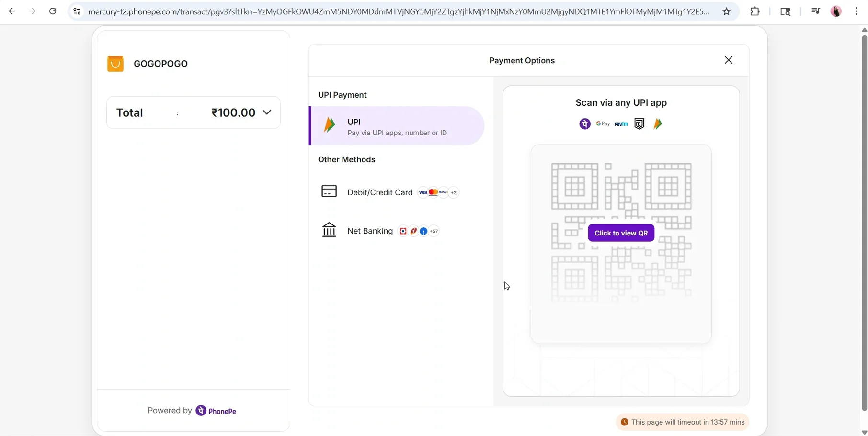Select Debit/Credit Card payment method
Screen dimensions: 868x436
click(x=397, y=192)
